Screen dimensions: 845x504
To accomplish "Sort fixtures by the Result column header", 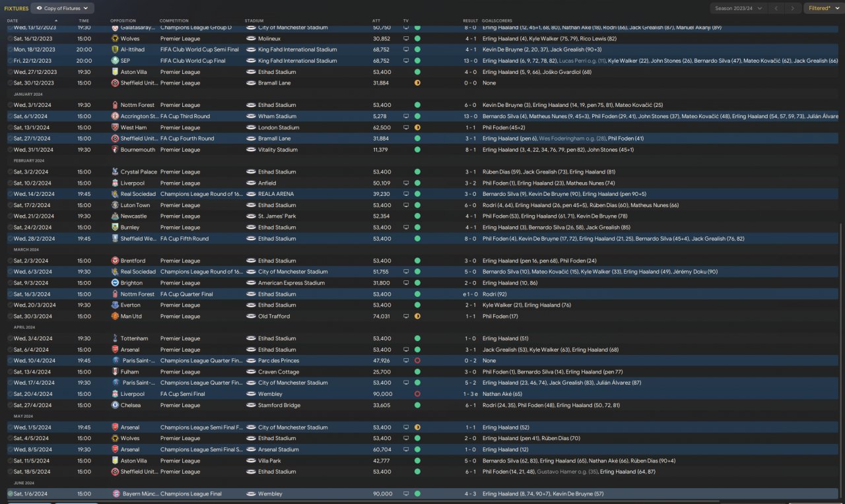I will tap(470, 20).
